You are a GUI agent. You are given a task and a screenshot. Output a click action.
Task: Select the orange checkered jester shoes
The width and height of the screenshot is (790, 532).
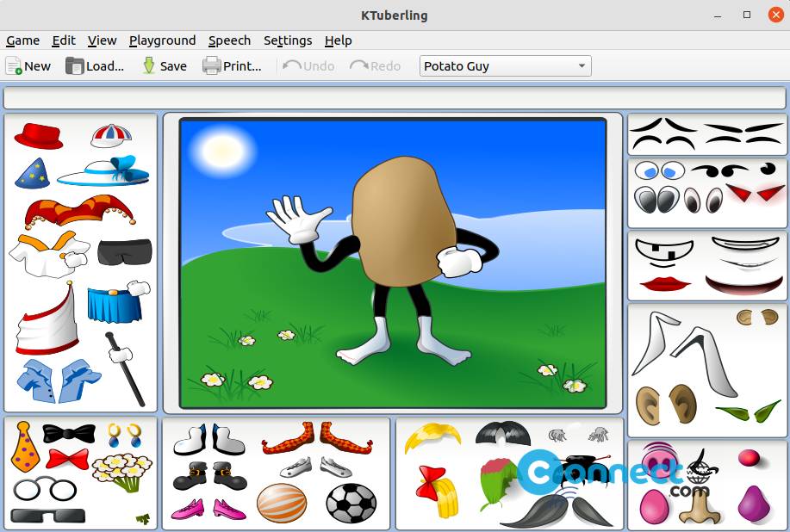click(x=317, y=438)
